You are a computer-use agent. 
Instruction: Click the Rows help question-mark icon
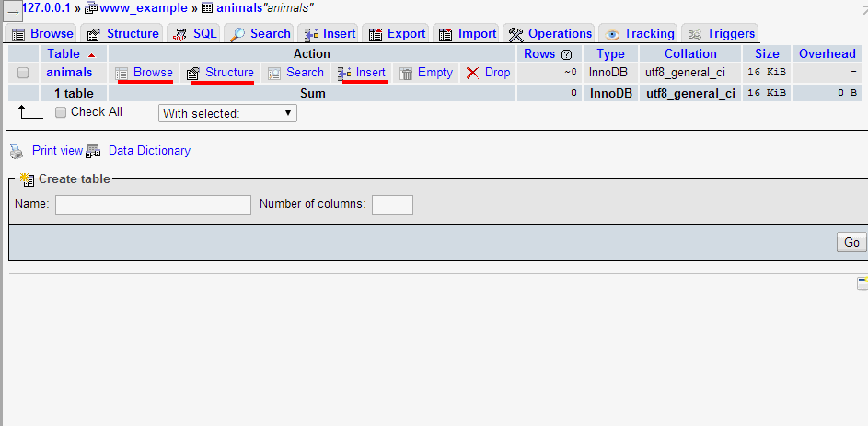pyautogui.click(x=566, y=55)
